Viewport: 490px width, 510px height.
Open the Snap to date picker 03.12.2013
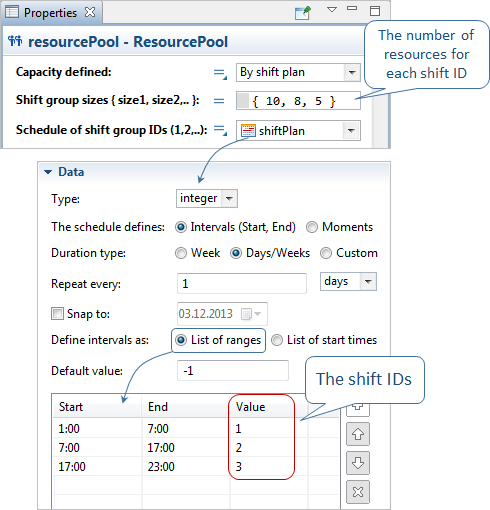point(222,314)
